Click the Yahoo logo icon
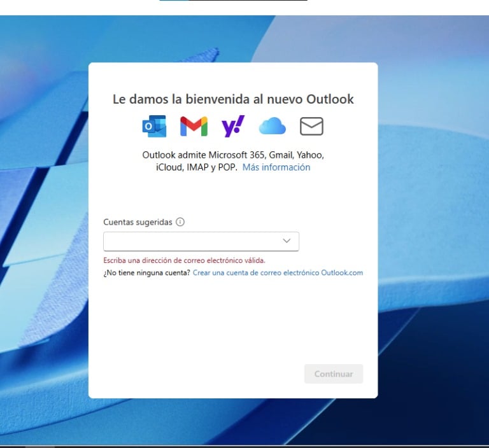This screenshot has height=448, width=489. click(x=233, y=126)
